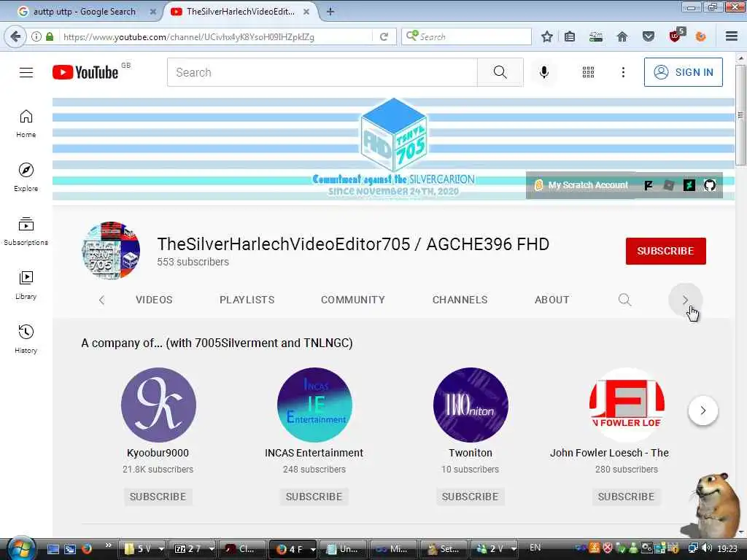
Task: Switch to the CHANNELS tab
Action: 460,300
